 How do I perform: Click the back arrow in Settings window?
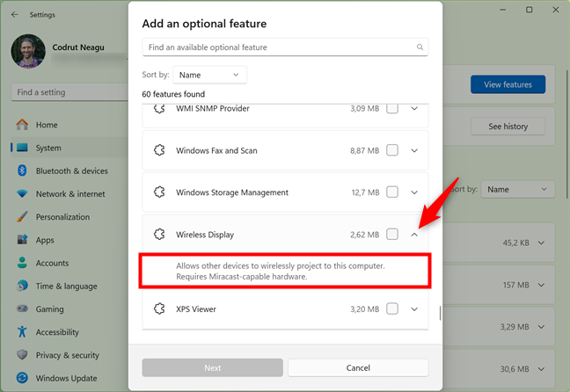point(15,15)
